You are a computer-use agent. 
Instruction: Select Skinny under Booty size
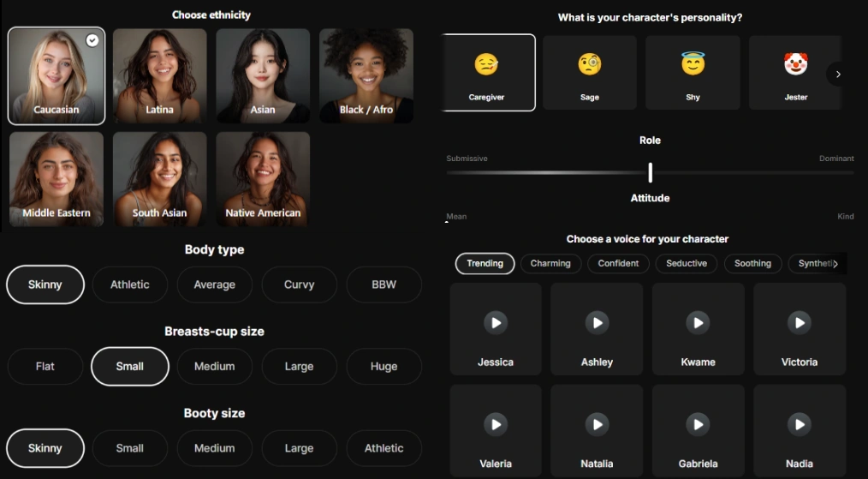tap(45, 448)
